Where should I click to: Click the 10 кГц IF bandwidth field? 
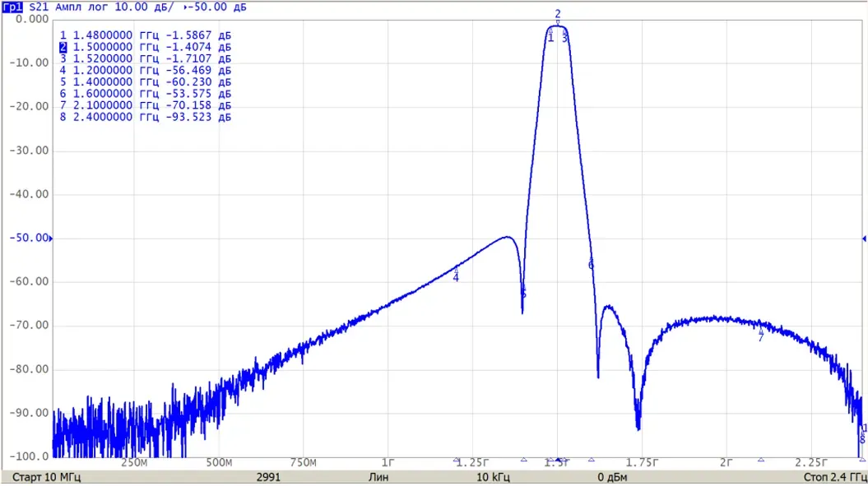click(493, 477)
